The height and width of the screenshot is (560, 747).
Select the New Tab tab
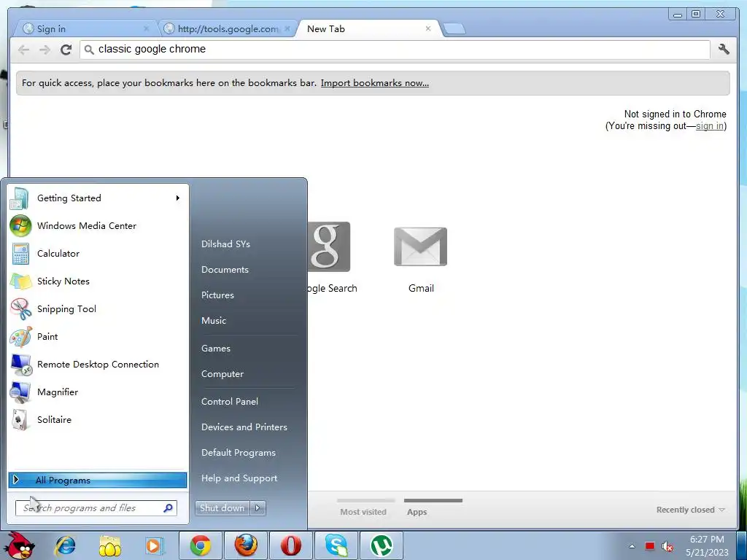point(367,28)
